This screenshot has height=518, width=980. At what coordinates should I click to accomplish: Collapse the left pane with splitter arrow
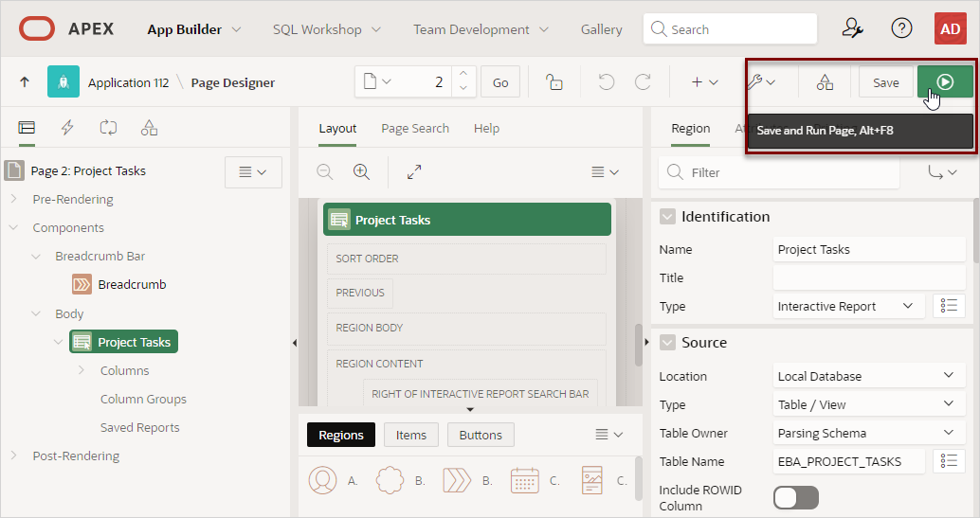(295, 343)
